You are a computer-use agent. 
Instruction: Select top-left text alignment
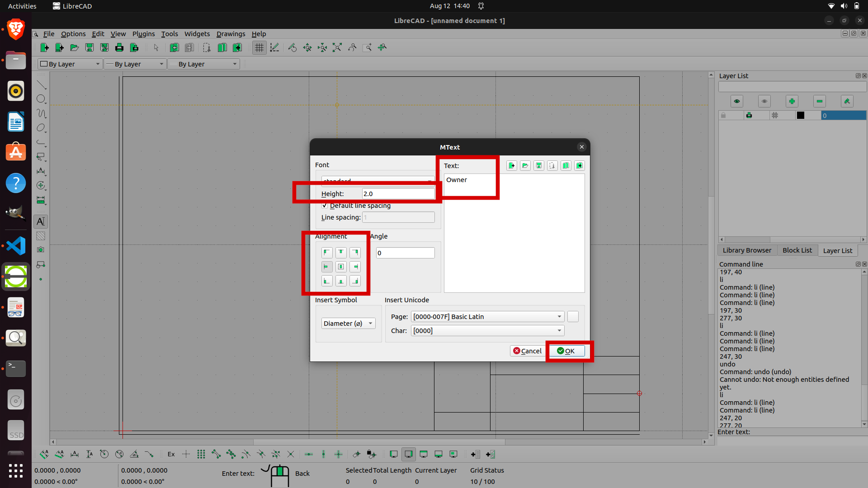point(327,253)
